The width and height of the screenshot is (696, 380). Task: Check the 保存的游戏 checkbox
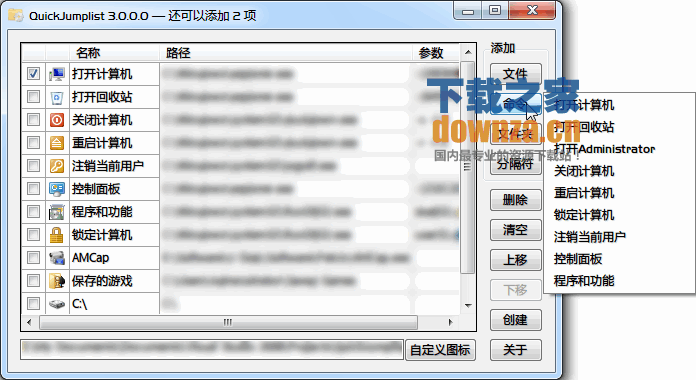33,281
